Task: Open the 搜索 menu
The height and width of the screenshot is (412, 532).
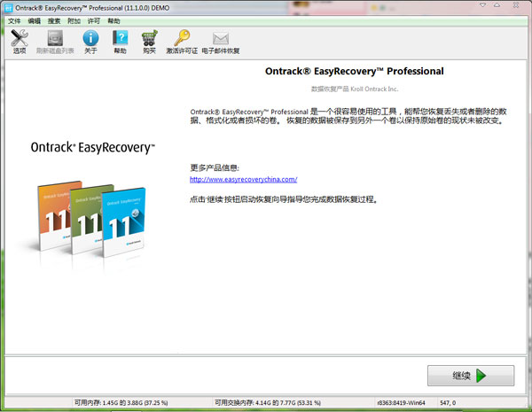Action: pyautogui.click(x=53, y=21)
